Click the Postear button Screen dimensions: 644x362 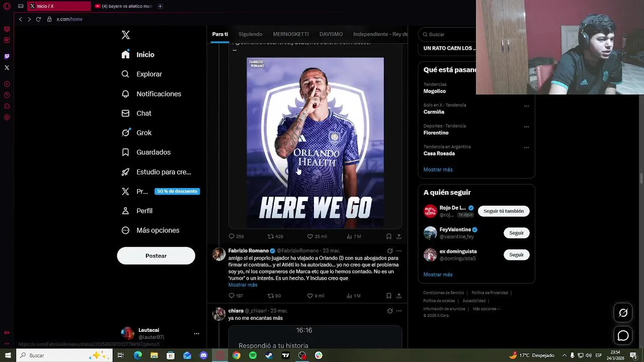pyautogui.click(x=156, y=256)
